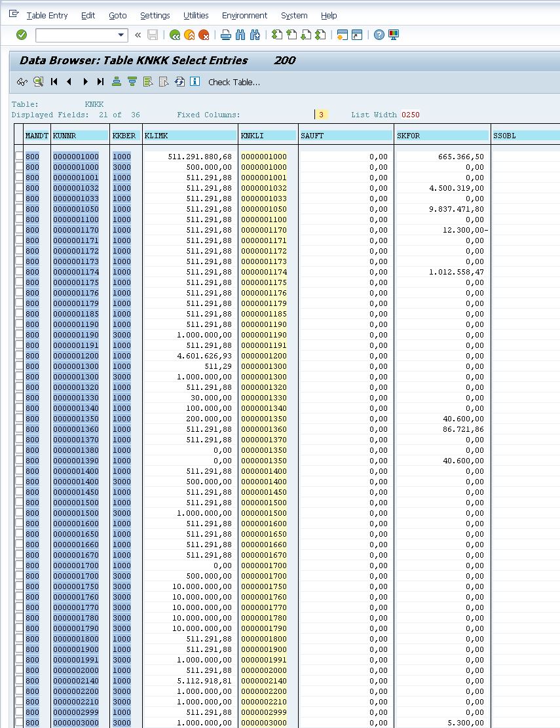
Task: Go to the first entry using first-page arrow
Action: (x=54, y=82)
